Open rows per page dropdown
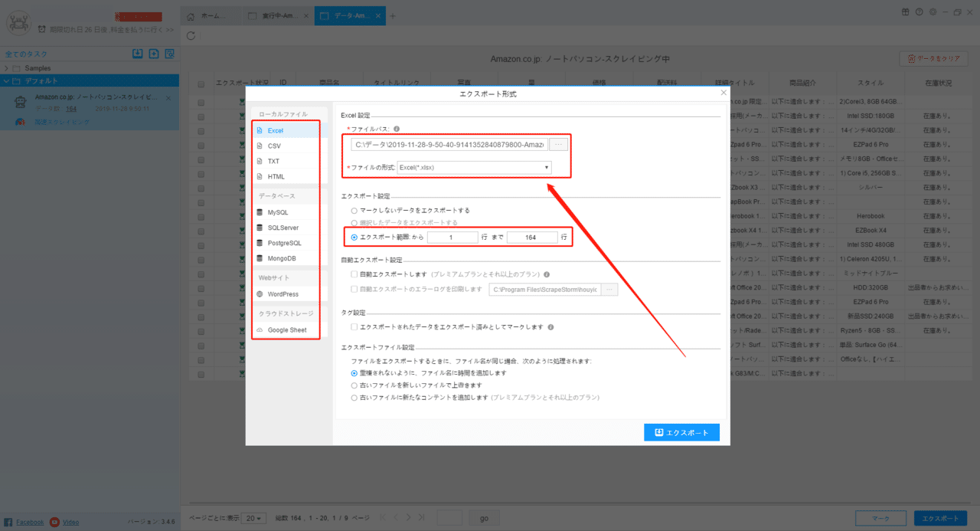 [254, 518]
